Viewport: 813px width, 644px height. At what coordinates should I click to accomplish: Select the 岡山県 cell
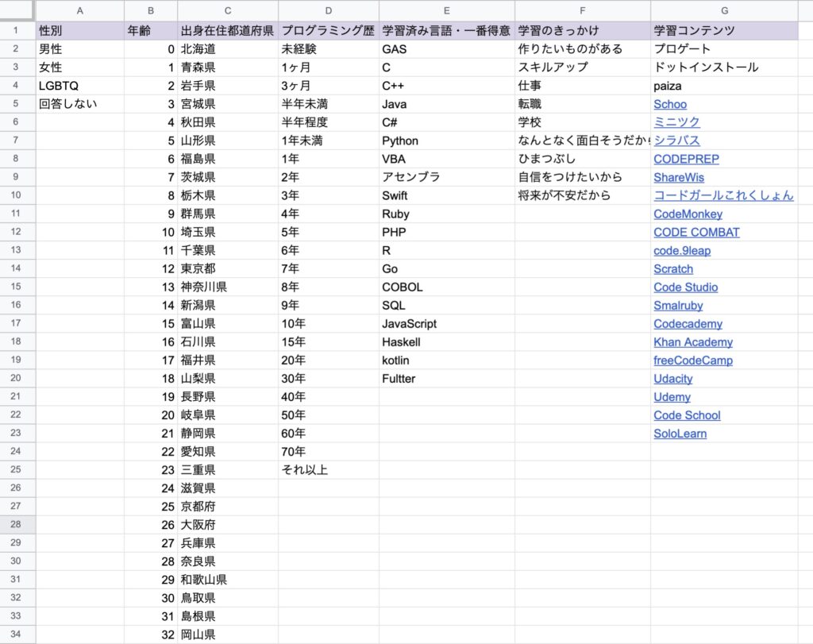tap(228, 634)
